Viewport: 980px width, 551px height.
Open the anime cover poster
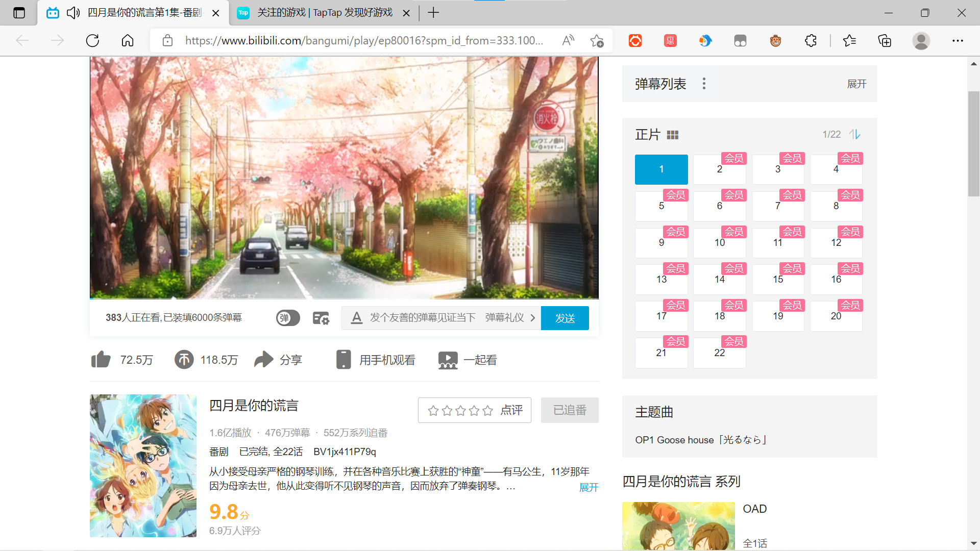coord(143,465)
